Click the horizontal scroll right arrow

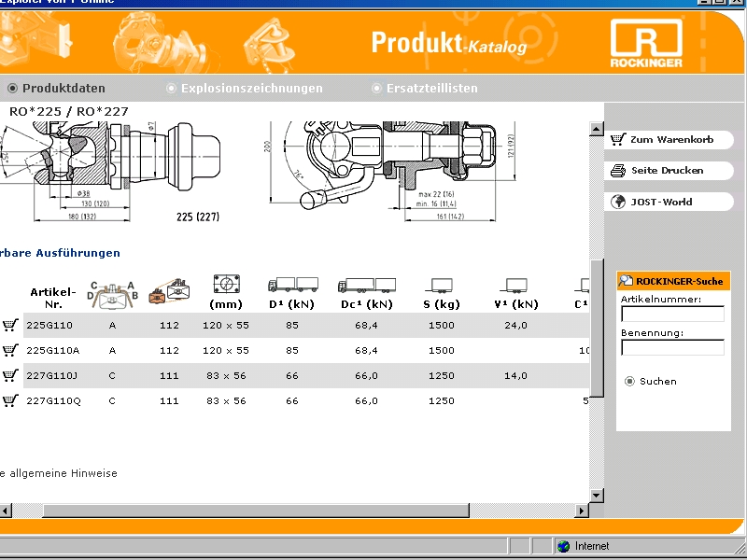[x=582, y=511]
